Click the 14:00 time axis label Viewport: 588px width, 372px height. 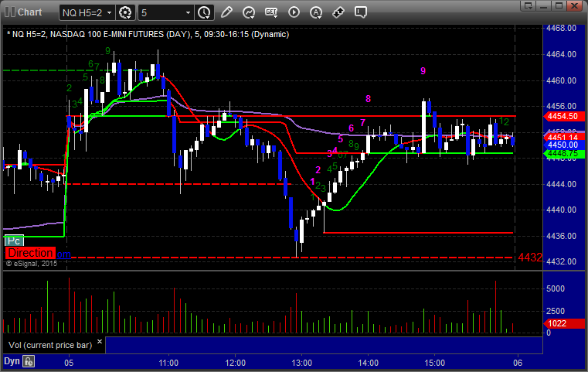click(x=369, y=363)
